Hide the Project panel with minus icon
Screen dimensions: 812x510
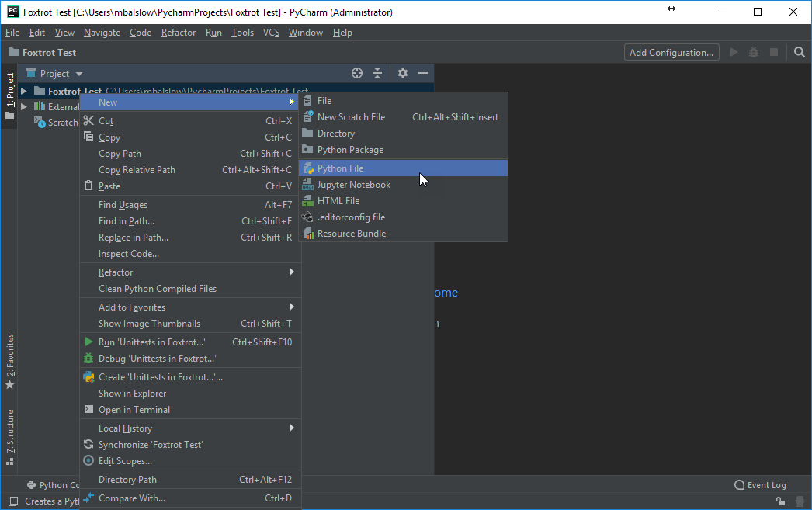coord(423,73)
